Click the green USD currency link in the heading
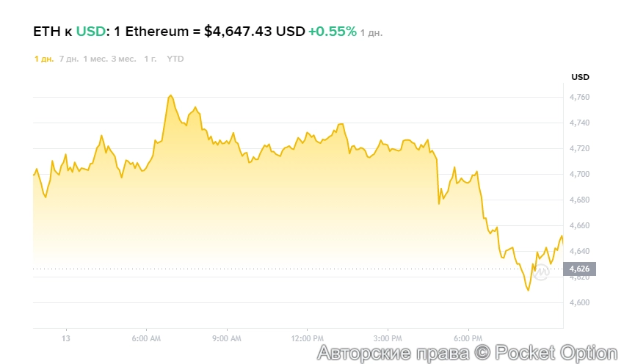The image size is (624, 364). coord(90,32)
